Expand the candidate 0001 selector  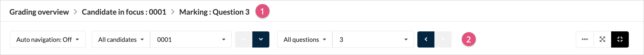click(x=191, y=39)
